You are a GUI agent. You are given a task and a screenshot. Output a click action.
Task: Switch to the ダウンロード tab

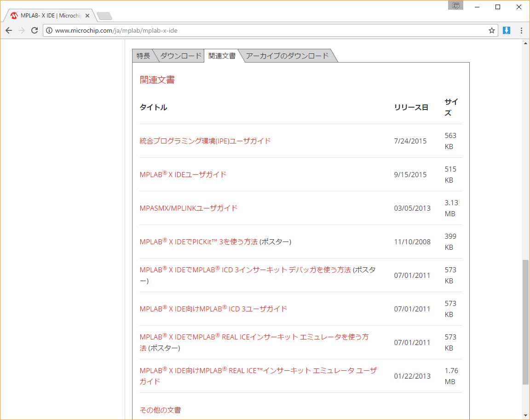[x=180, y=56]
